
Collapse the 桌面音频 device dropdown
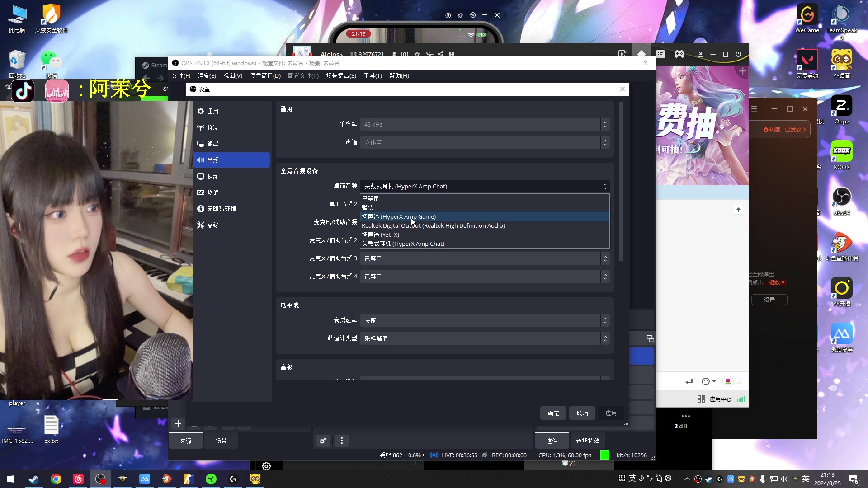click(x=485, y=186)
